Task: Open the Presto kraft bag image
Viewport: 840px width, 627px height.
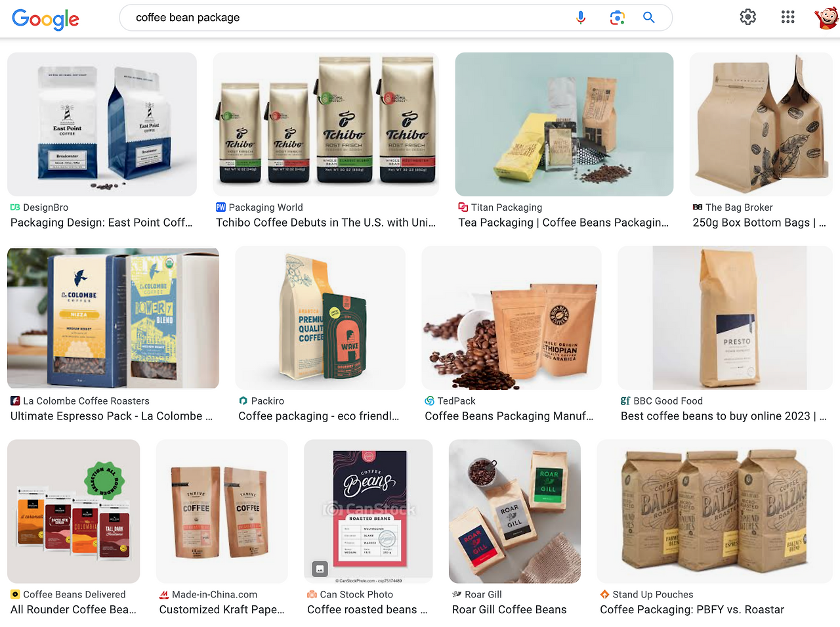Action: pos(725,318)
